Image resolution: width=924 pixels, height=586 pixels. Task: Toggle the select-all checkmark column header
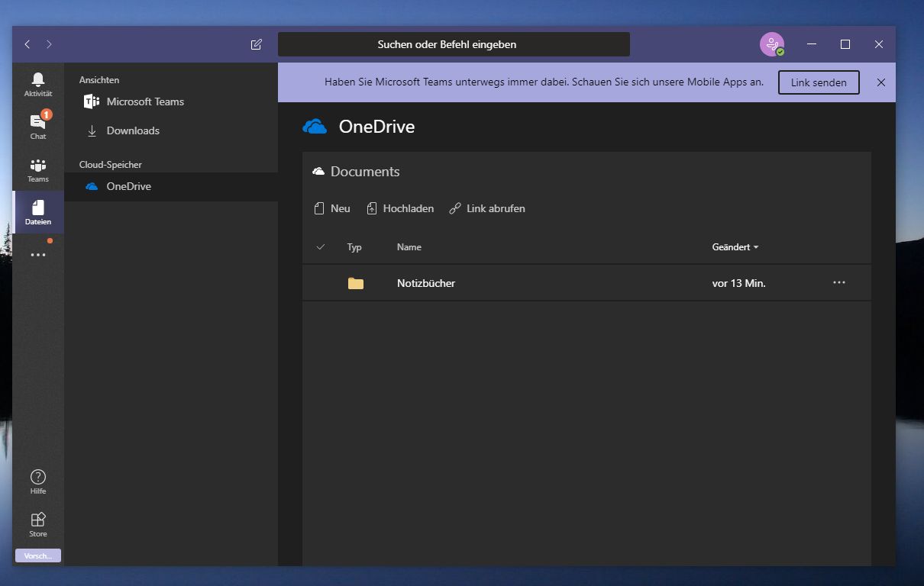321,247
